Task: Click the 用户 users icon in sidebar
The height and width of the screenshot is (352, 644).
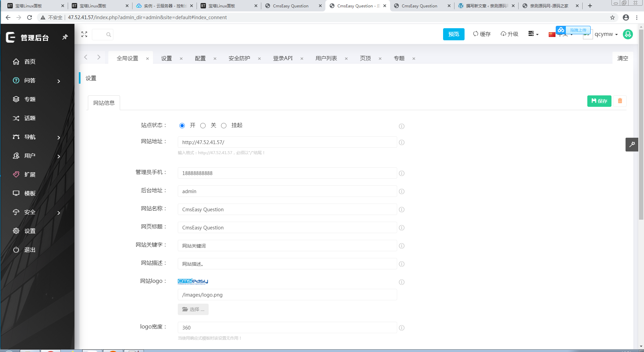Action: pos(16,156)
